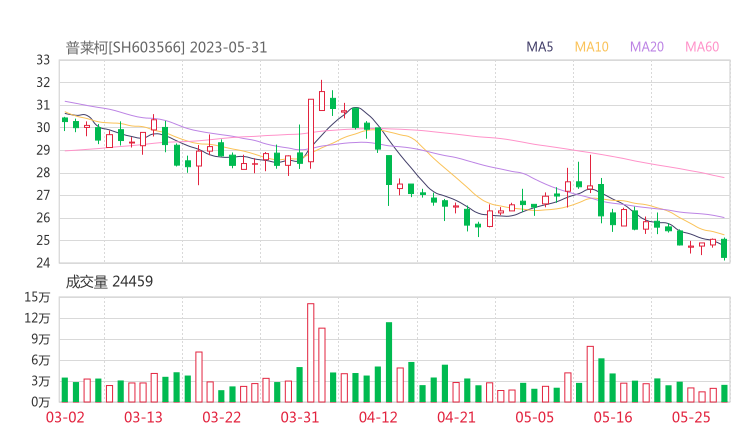
Task: Click the 05-05 date axis label
Action: pyautogui.click(x=535, y=417)
